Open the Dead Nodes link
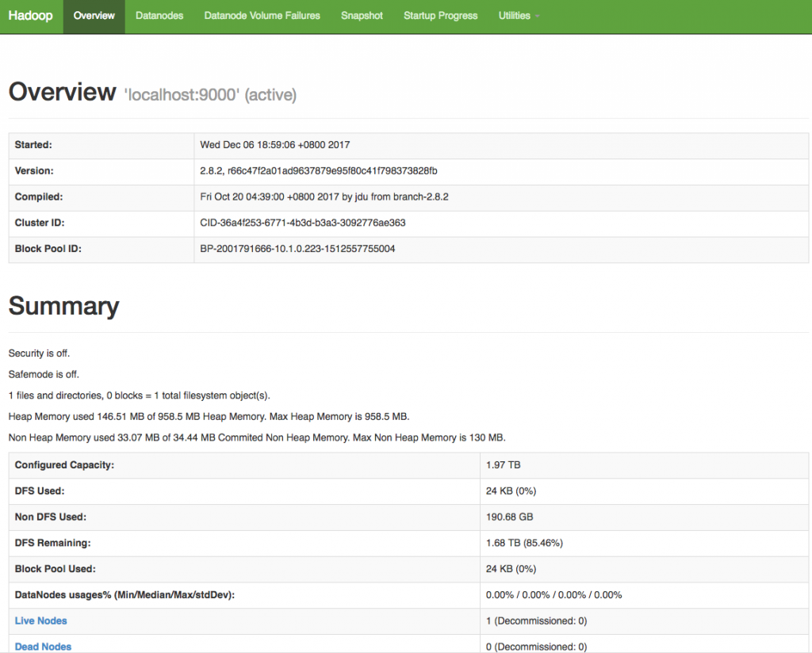Image resolution: width=812 pixels, height=653 pixels. 43,647
